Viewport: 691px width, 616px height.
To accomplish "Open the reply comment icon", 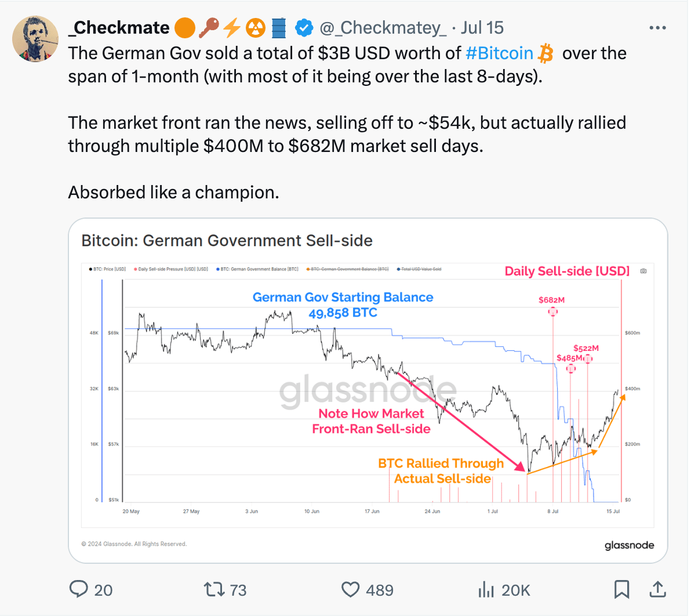I will click(79, 589).
